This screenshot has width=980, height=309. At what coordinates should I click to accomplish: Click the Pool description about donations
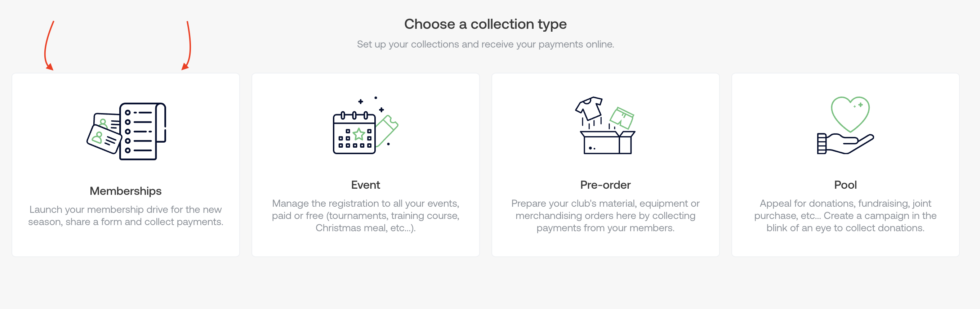click(845, 215)
